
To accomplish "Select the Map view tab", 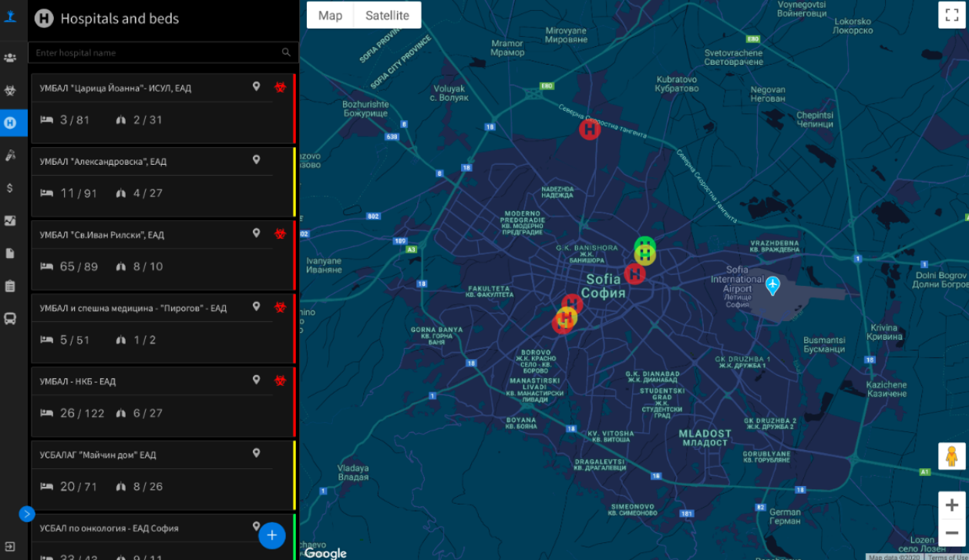I will coord(330,15).
